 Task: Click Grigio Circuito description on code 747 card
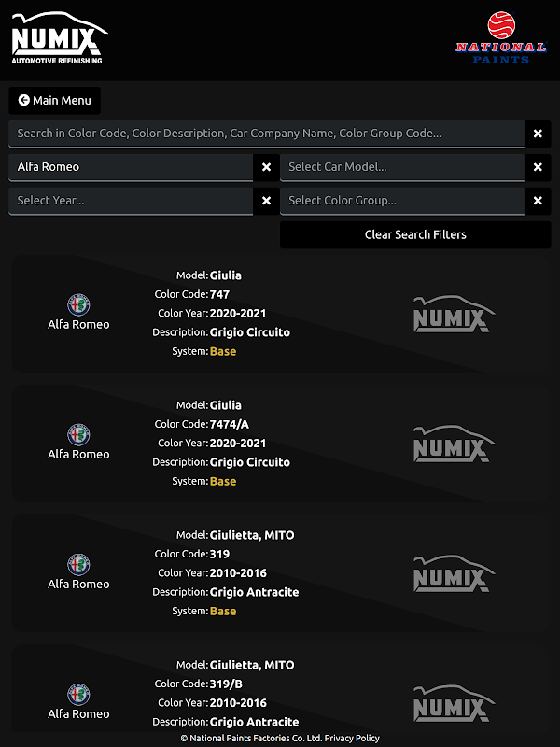pos(249,332)
